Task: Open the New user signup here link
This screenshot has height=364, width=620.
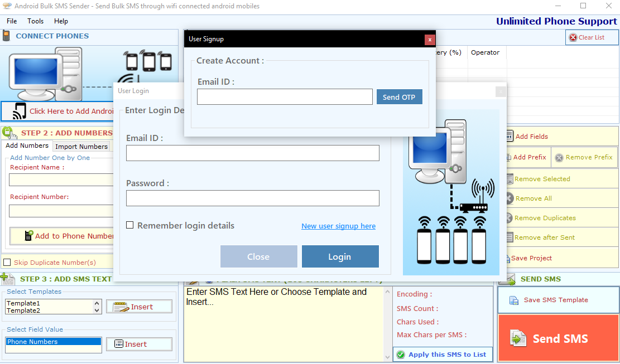Action: click(x=338, y=226)
